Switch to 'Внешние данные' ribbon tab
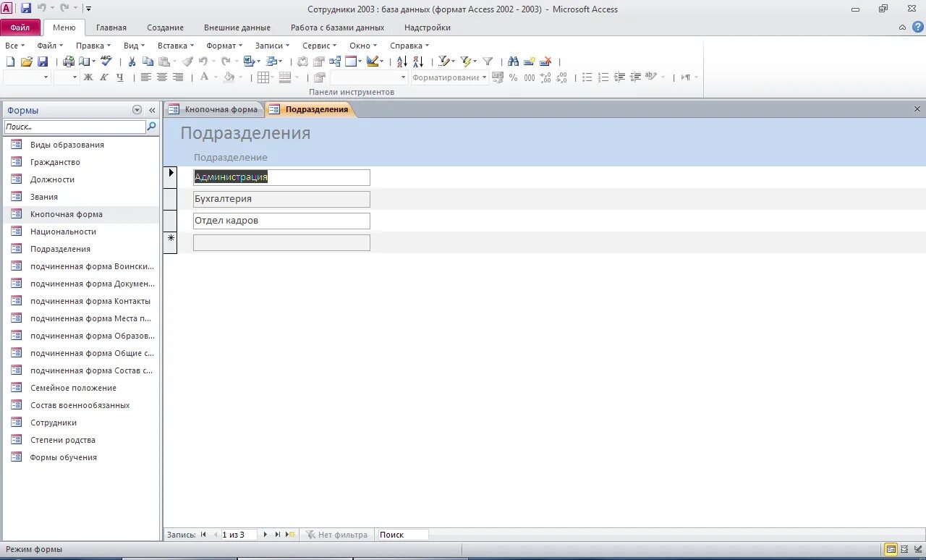 point(237,27)
